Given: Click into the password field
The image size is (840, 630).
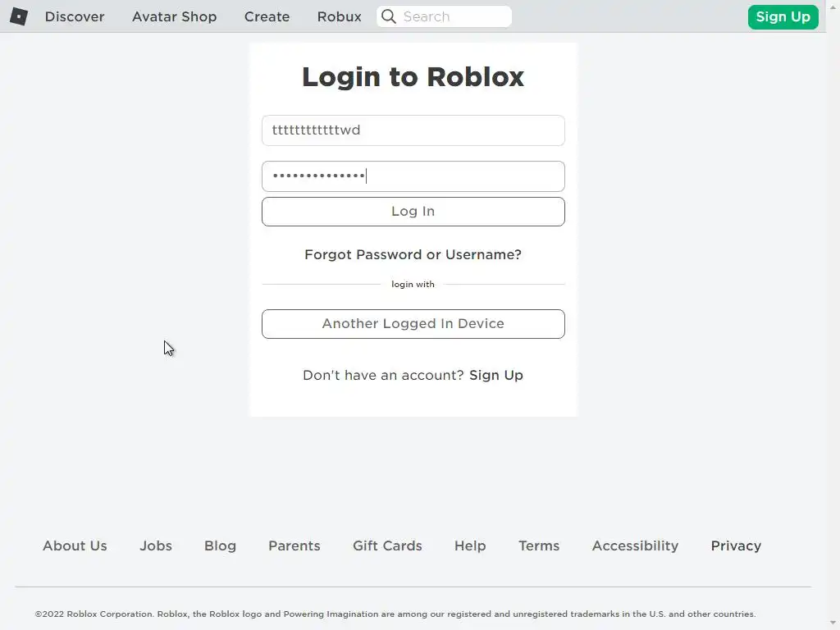Looking at the screenshot, I should point(413,176).
